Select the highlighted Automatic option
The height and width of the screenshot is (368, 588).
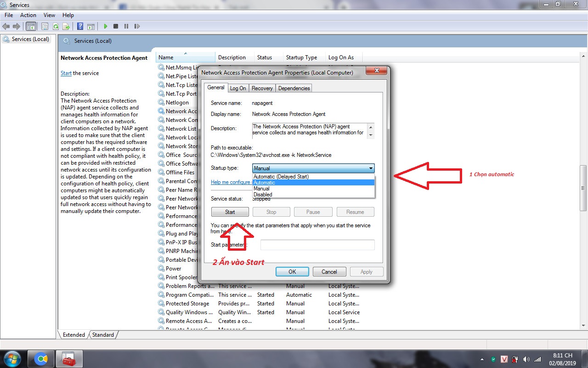coord(314,183)
